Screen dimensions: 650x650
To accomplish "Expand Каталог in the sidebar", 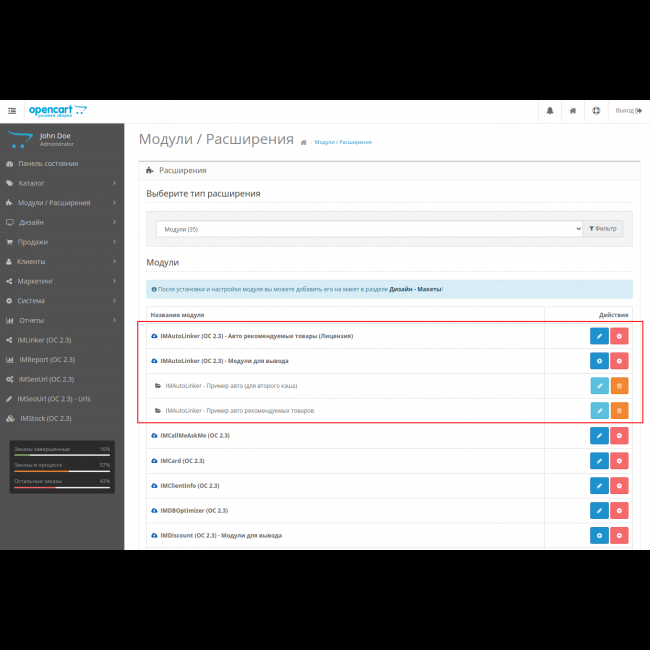I will tap(62, 183).
